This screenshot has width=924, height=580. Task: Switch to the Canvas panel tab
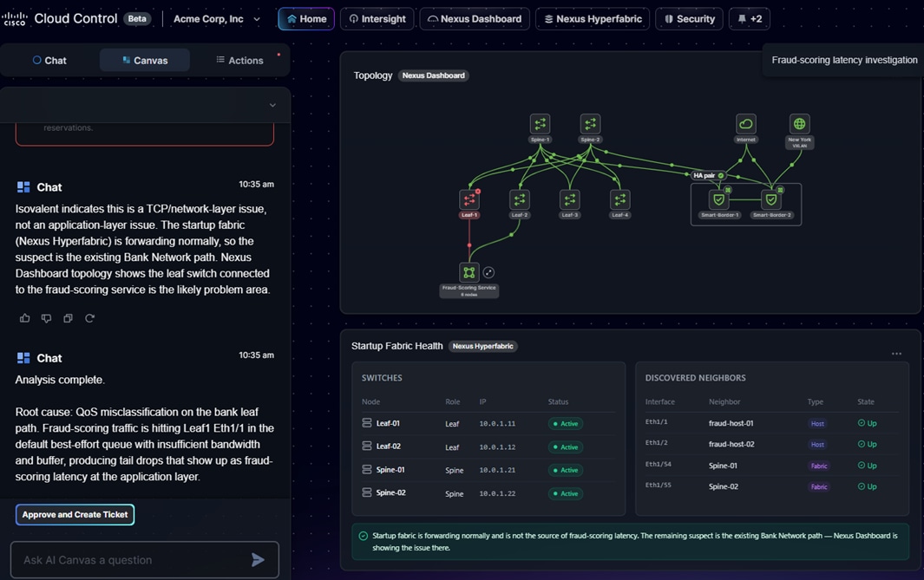tap(145, 60)
